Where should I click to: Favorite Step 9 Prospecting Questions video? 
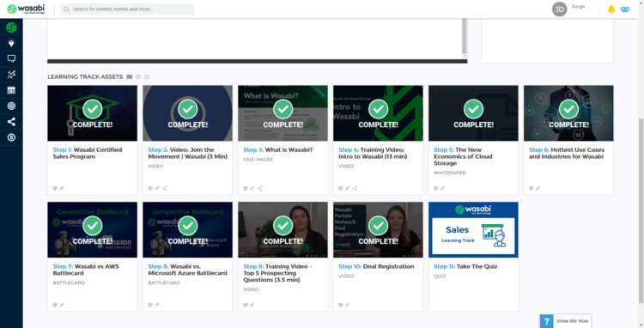246,305
